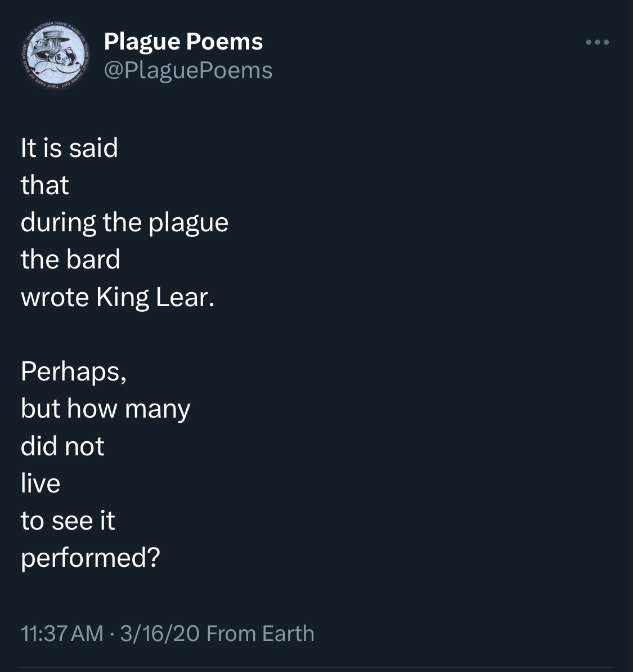Click the word "wrote" in the poem
This screenshot has height=672, width=633.
pyautogui.click(x=55, y=297)
